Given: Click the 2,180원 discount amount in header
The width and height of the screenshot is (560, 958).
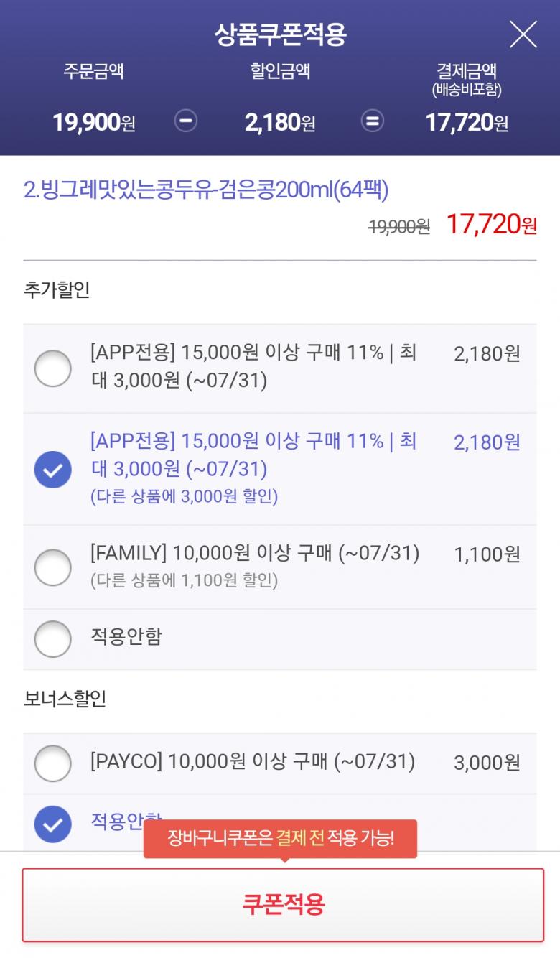Looking at the screenshot, I should pos(280,123).
